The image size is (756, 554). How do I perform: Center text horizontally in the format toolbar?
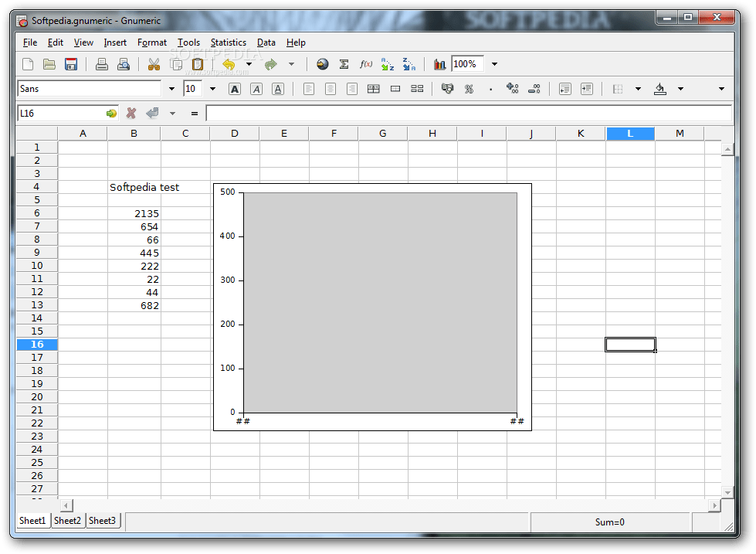click(331, 89)
